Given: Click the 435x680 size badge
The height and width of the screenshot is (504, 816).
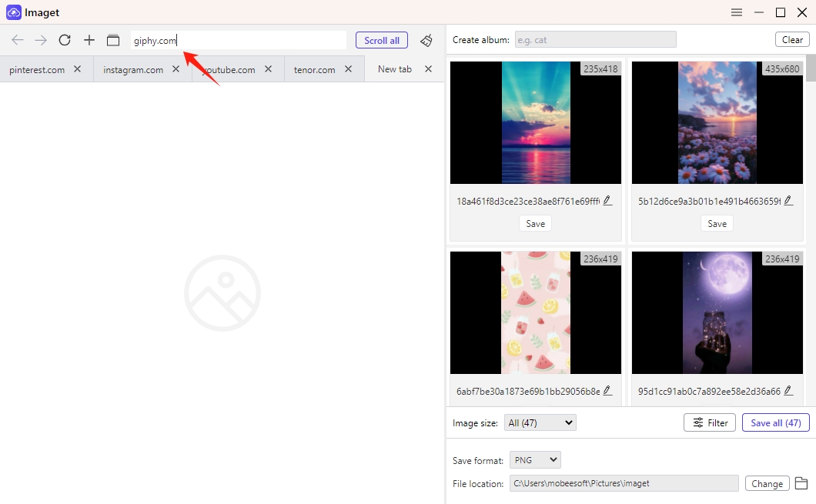Looking at the screenshot, I should tap(782, 68).
